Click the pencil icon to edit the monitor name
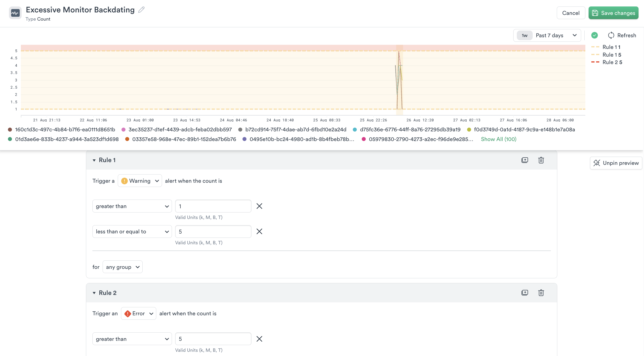This screenshot has height=356, width=644. pos(142,10)
